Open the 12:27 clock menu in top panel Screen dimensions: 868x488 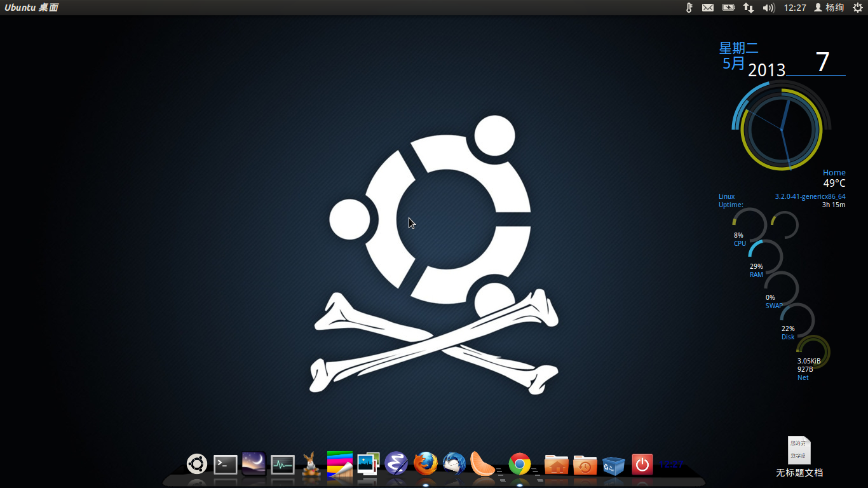pyautogui.click(x=795, y=8)
